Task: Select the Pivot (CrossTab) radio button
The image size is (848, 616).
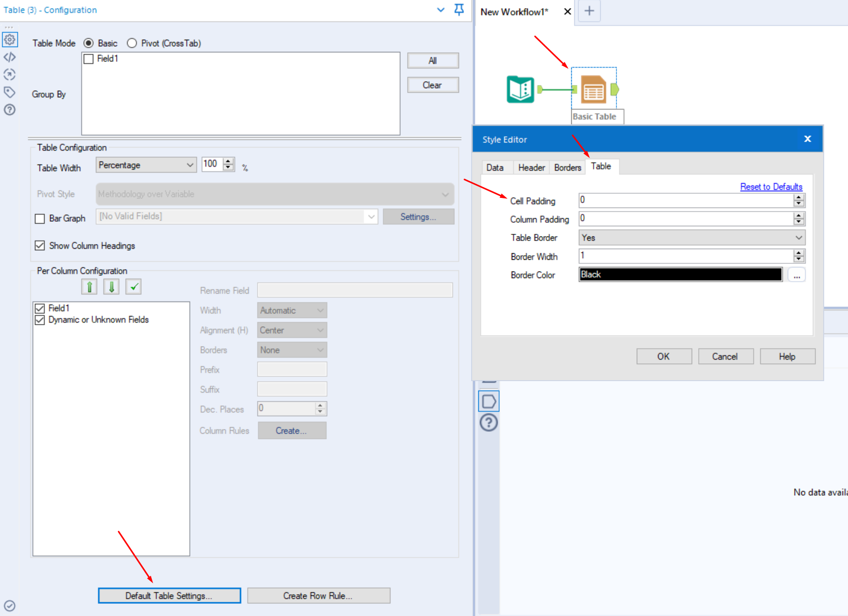Action: 132,43
